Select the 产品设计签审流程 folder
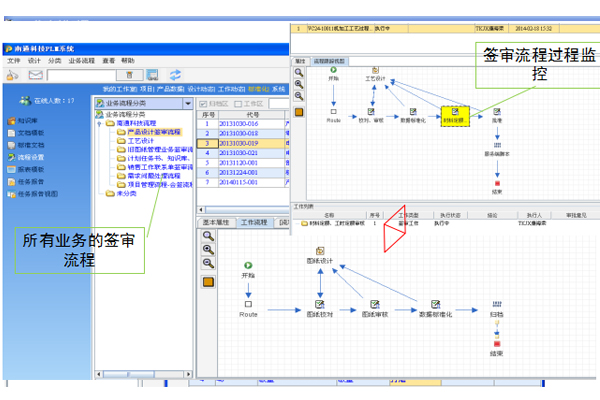 point(153,132)
